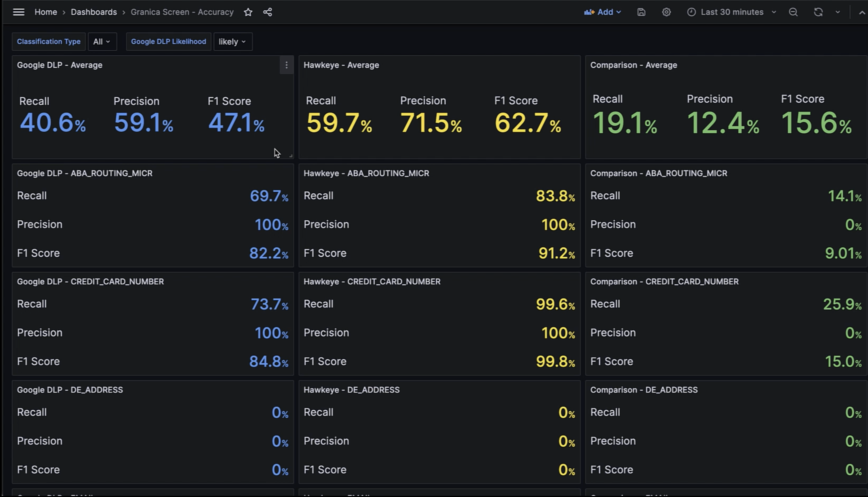Save dashboard with the disk icon
Image resolution: width=868 pixels, height=497 pixels.
641,12
